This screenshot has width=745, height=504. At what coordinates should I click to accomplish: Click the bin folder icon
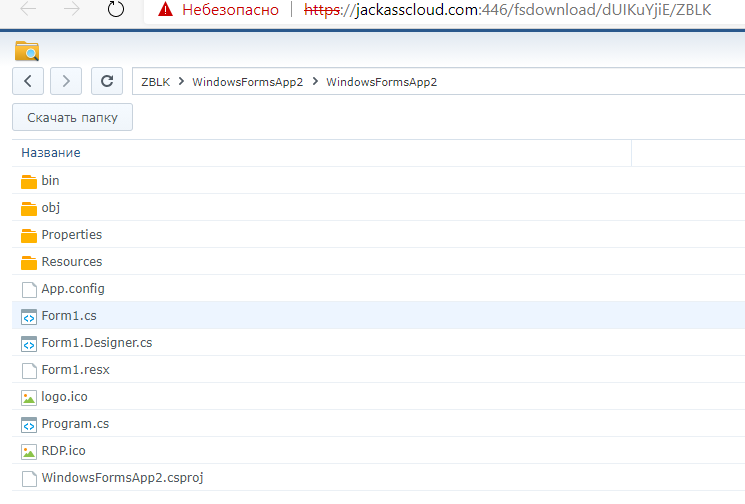(x=29, y=181)
